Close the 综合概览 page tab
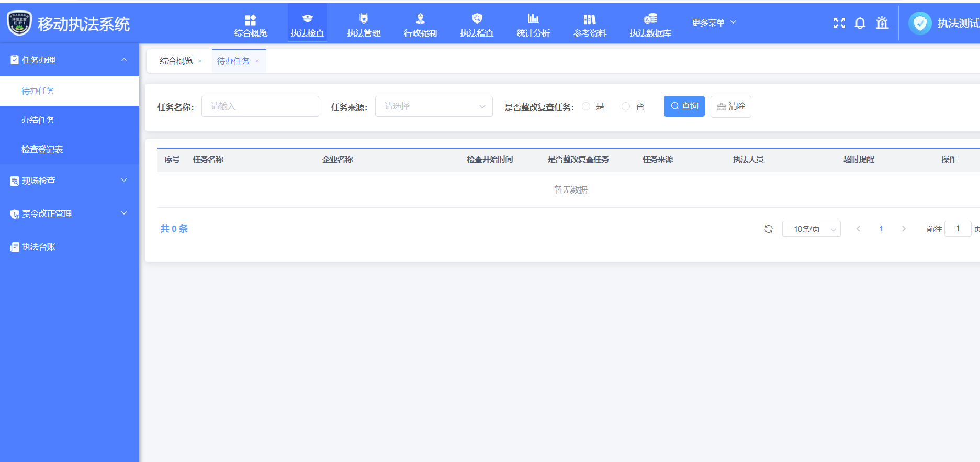 pos(200,61)
